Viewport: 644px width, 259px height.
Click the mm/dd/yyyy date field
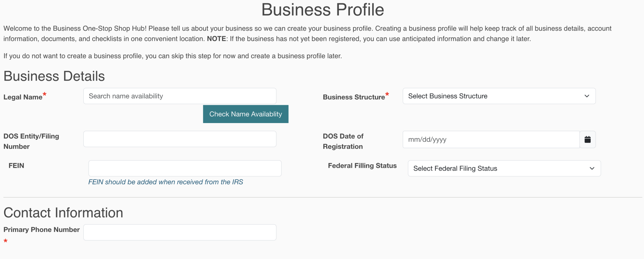491,139
